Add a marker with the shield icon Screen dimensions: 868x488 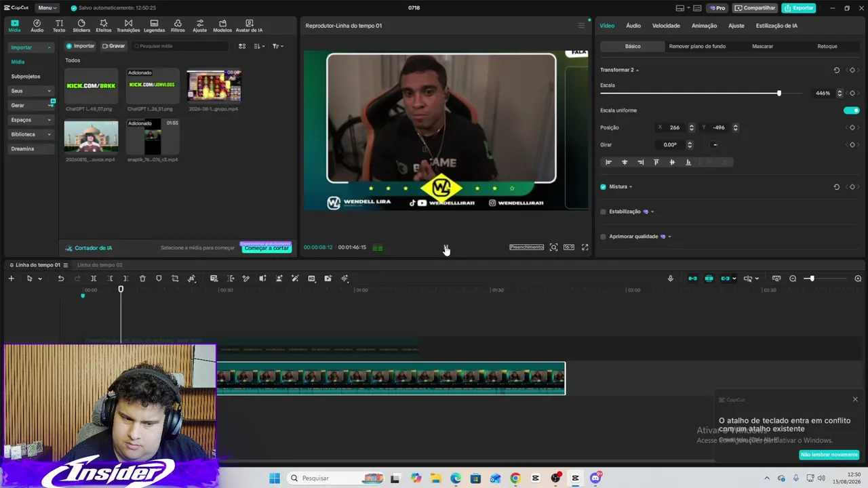(x=159, y=279)
